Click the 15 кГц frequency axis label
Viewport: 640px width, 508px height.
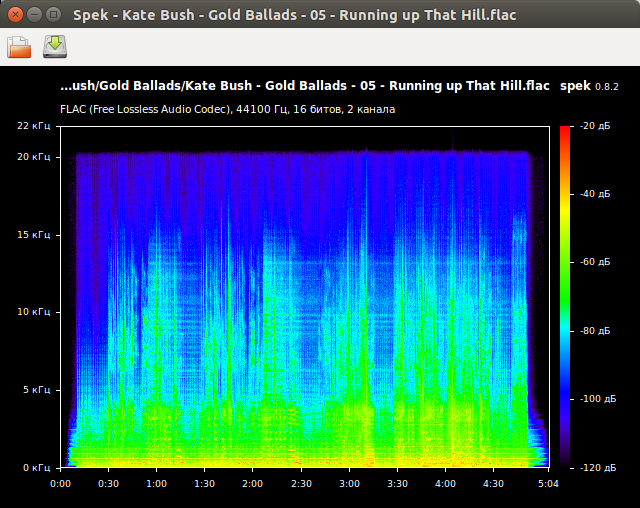click(32, 235)
